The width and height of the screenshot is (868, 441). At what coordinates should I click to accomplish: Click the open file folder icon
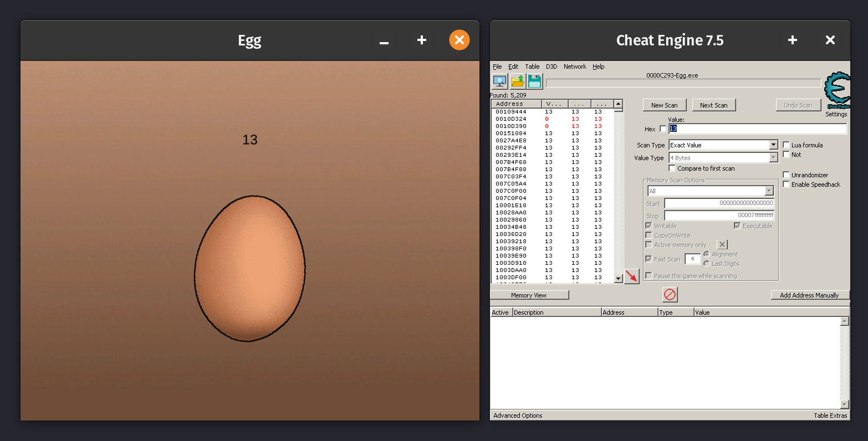(517, 81)
